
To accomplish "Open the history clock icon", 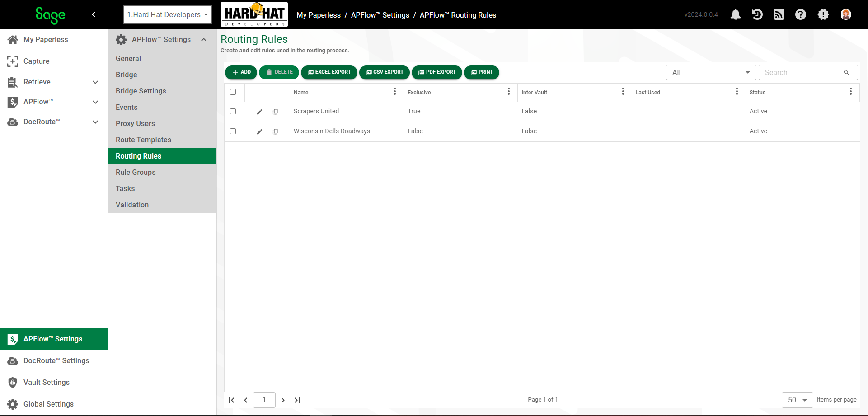I will [757, 14].
